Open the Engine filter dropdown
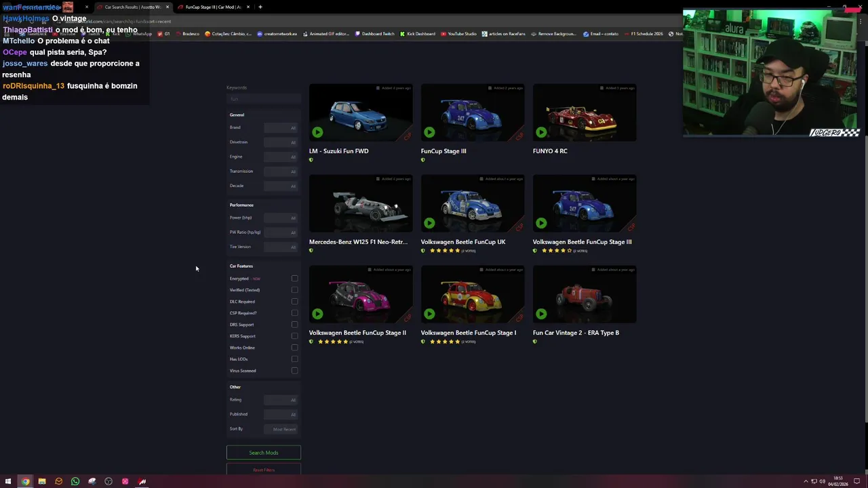This screenshot has height=488, width=868. pyautogui.click(x=281, y=157)
